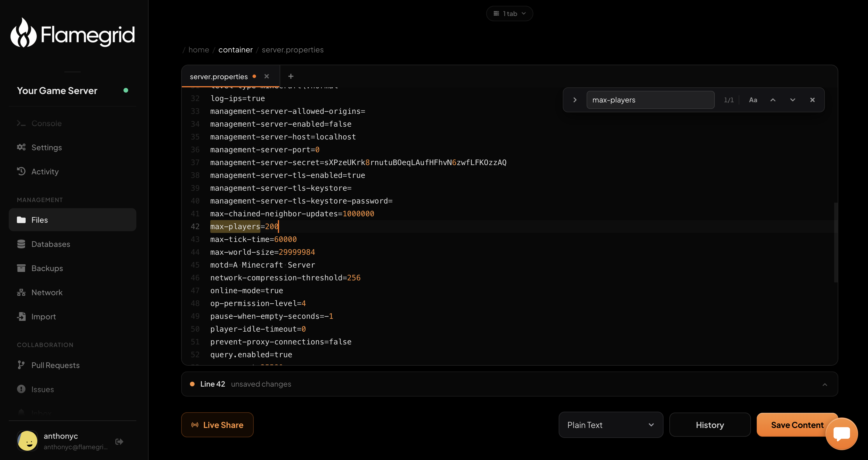Click Line 42 unsaved changes entry
Screen dimensions: 868x460
[x=509, y=384]
